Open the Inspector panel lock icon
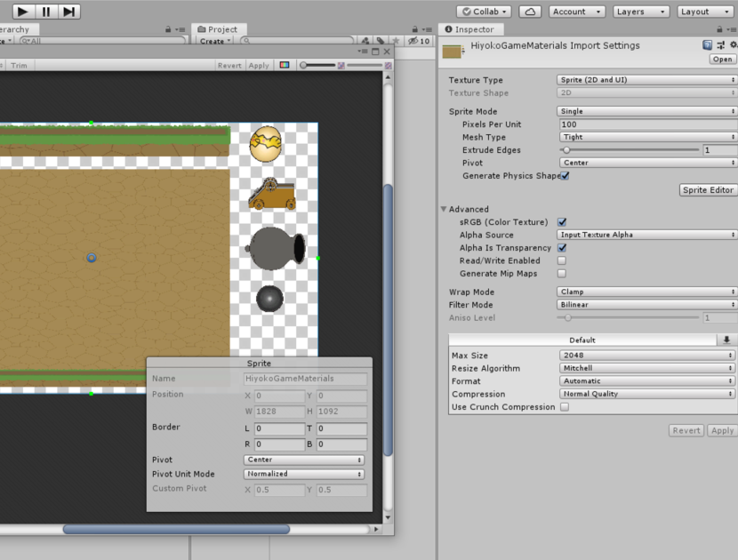 click(x=720, y=28)
